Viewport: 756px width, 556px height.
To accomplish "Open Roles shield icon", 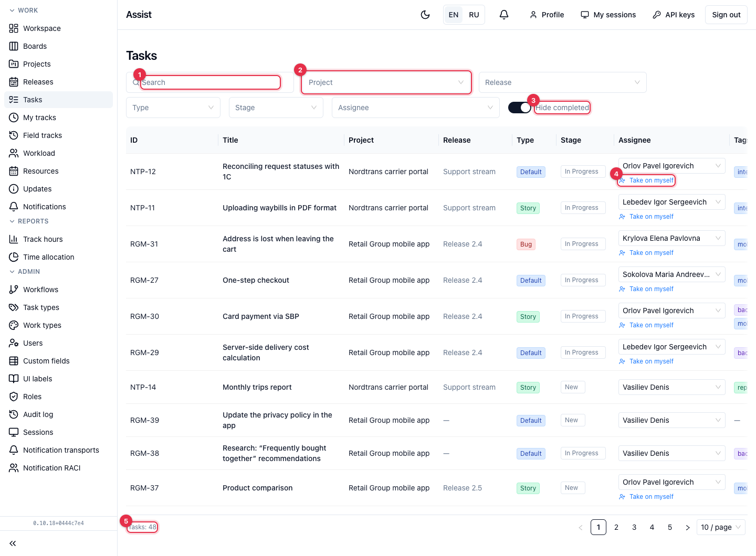I will point(14,397).
